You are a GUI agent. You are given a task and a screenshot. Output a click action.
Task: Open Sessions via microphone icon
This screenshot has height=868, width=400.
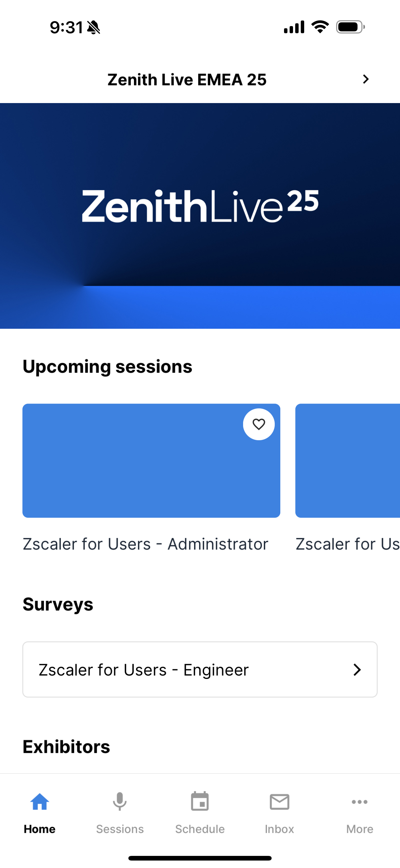119,802
